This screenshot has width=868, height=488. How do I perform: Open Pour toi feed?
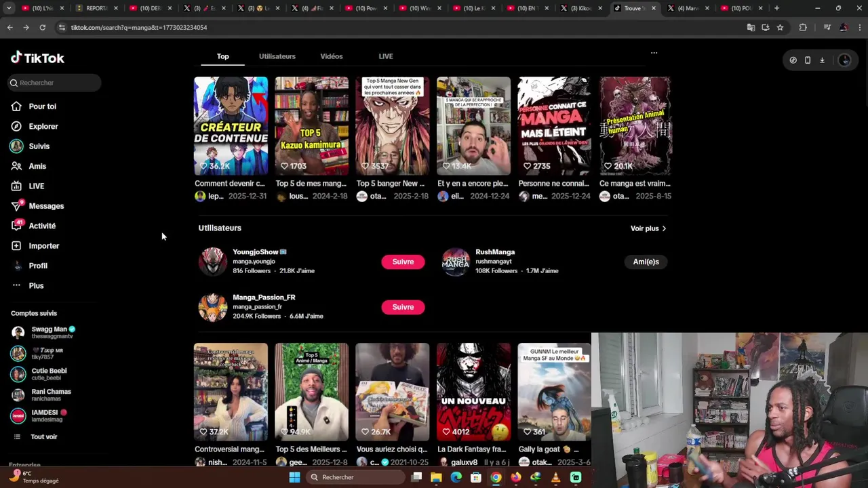(x=42, y=106)
